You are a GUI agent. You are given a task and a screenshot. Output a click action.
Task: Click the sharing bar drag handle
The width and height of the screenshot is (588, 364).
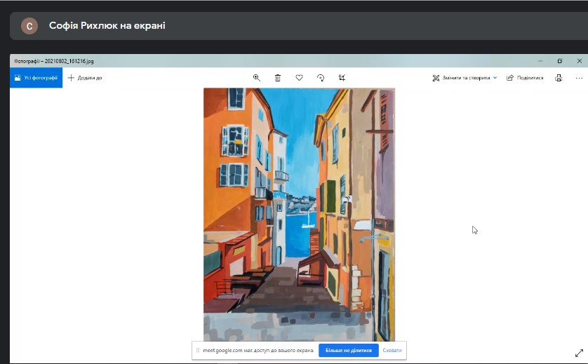tap(198, 350)
